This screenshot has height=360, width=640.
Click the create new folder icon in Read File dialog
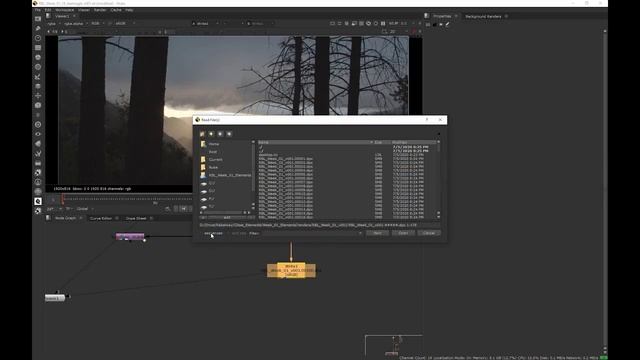click(x=202, y=134)
